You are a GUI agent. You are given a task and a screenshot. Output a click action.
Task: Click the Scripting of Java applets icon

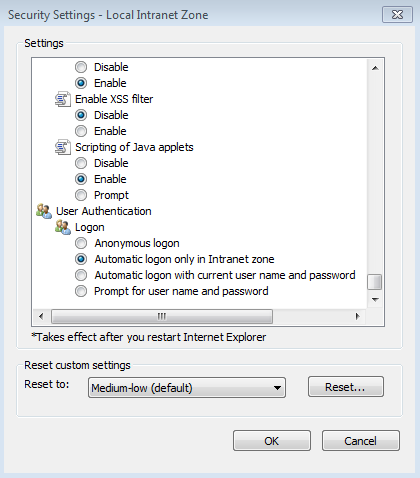[63, 147]
